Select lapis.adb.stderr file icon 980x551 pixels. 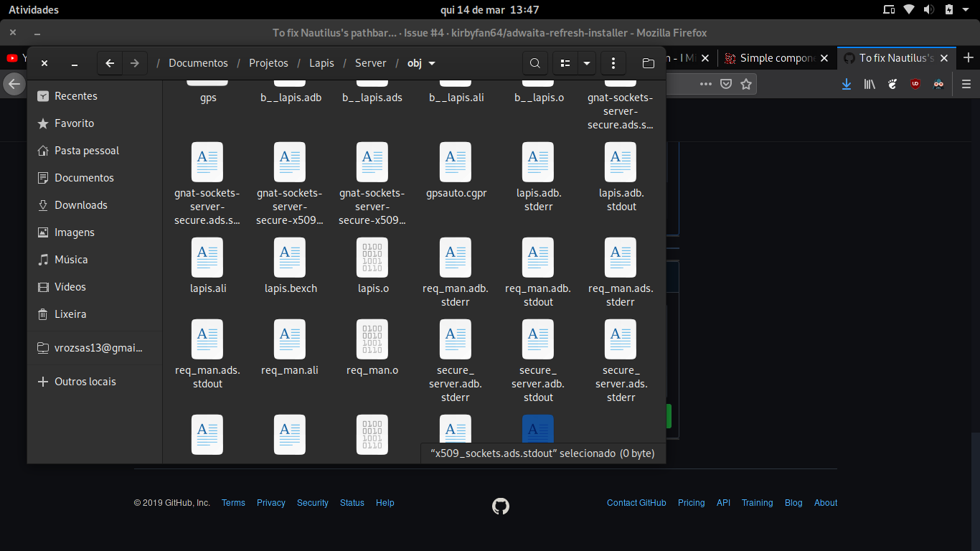click(x=538, y=162)
